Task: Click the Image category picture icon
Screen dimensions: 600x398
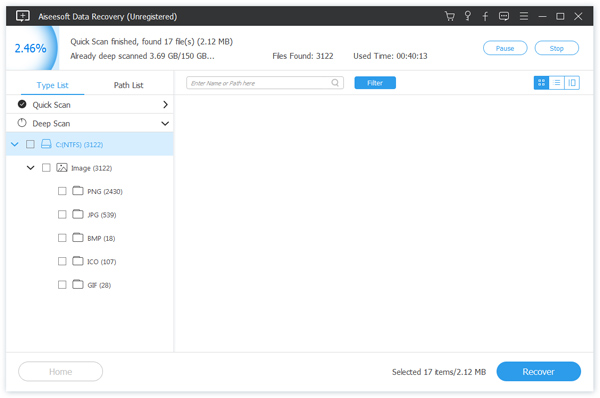Action: pyautogui.click(x=62, y=168)
